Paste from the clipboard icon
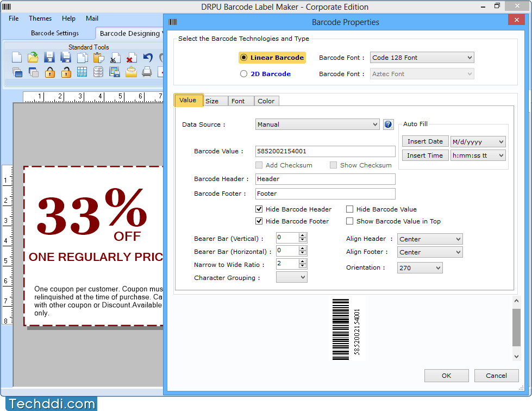Image resolution: width=532 pixels, height=411 pixels. pyautogui.click(x=98, y=58)
